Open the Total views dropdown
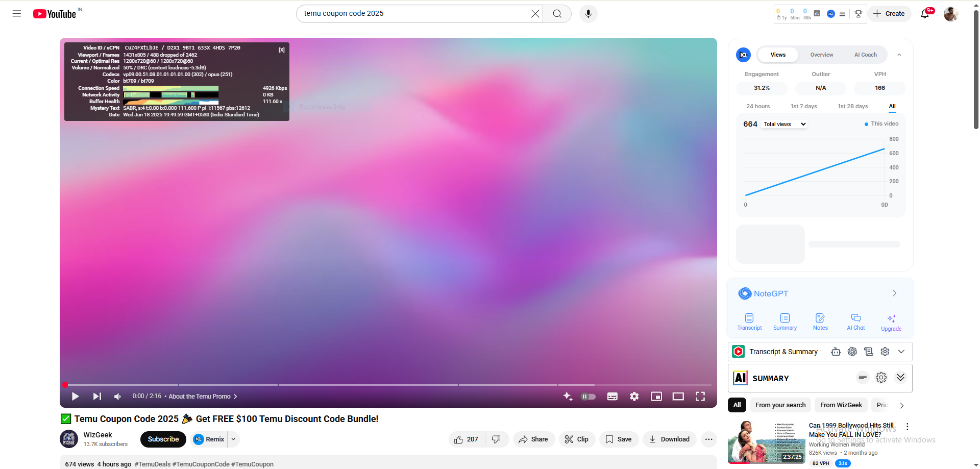 (x=785, y=124)
